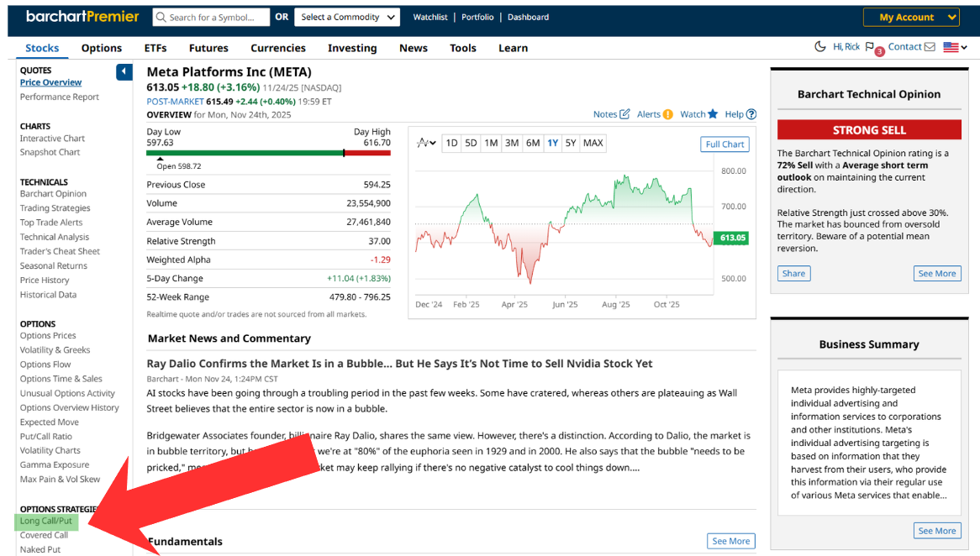Open Notes pencil icon for META
The image size is (980, 556).
tap(624, 114)
